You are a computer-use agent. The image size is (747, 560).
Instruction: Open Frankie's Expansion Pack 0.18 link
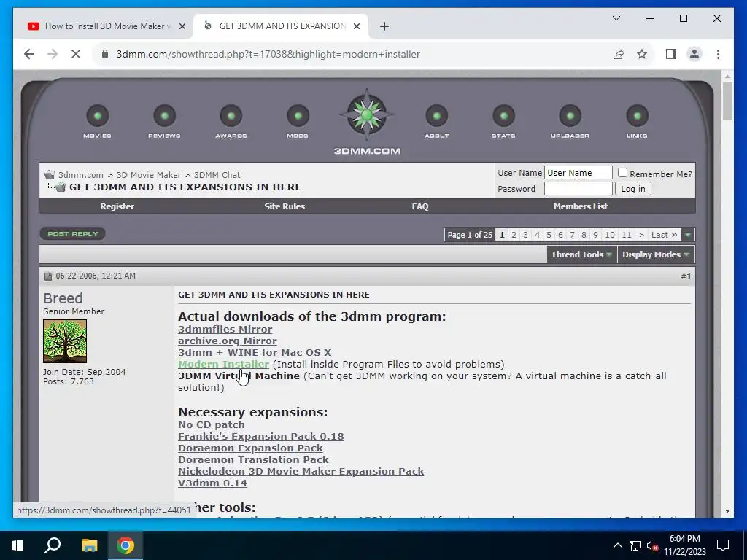tap(261, 436)
